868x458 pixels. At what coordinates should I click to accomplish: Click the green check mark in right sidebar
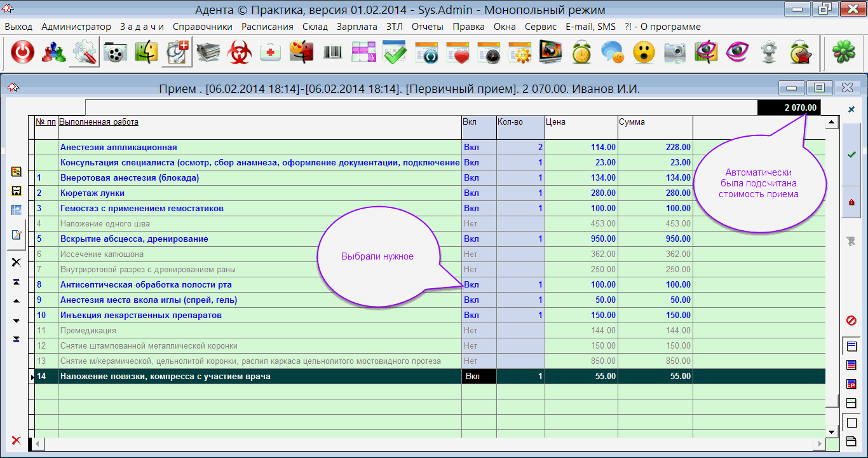pos(851,155)
